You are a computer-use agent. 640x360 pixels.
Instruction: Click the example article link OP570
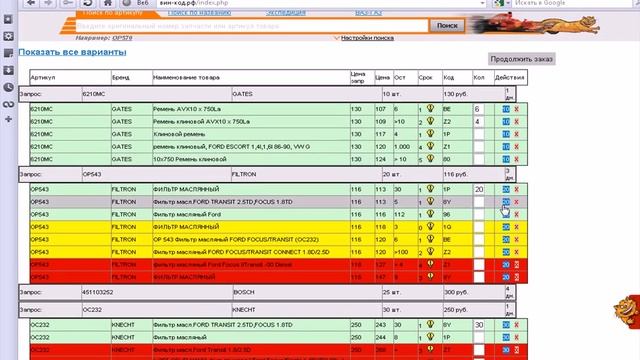122,38
